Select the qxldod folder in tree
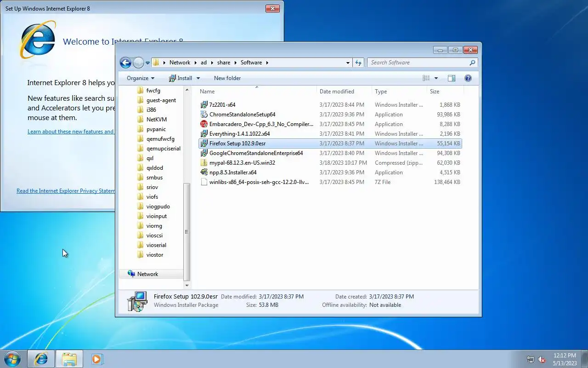588x368 pixels. [150, 168]
